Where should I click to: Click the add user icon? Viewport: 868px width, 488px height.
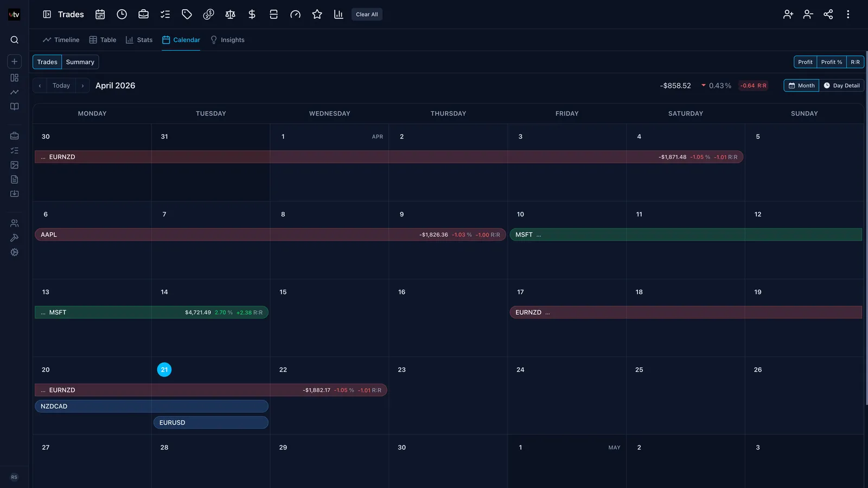(x=788, y=15)
